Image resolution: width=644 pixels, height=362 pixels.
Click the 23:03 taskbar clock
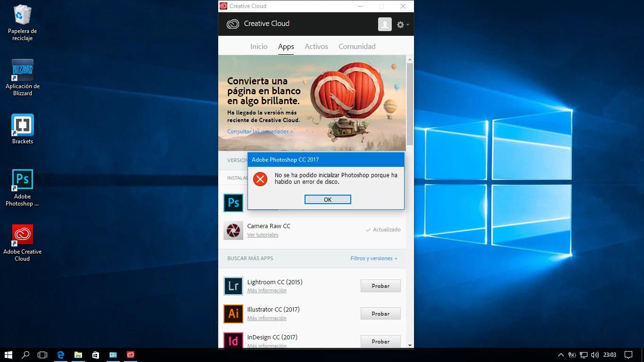tap(610, 354)
